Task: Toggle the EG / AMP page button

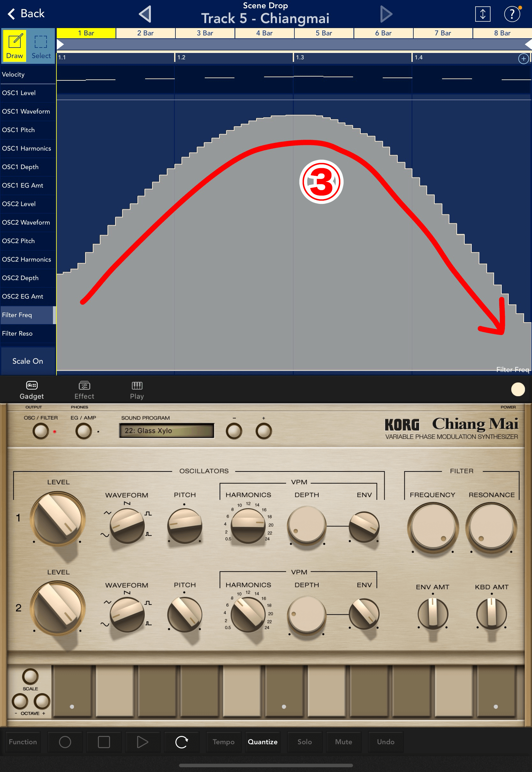Action: coord(83,431)
